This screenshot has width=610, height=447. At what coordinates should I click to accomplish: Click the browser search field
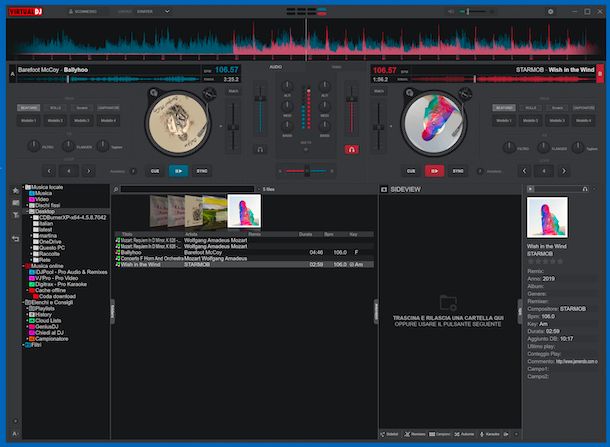click(x=187, y=189)
